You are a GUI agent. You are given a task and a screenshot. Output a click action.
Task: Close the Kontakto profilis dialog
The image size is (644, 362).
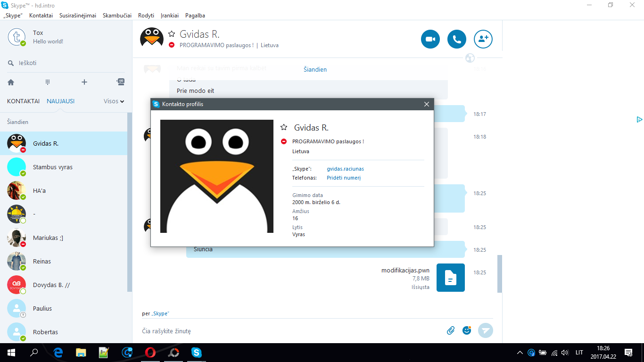click(x=427, y=104)
